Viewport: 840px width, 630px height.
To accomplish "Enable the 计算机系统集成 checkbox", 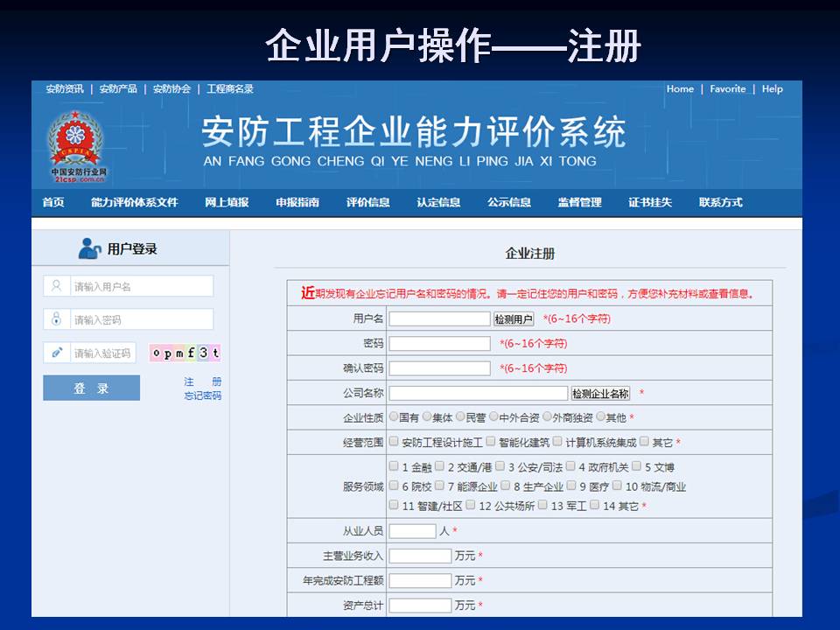I will point(557,441).
